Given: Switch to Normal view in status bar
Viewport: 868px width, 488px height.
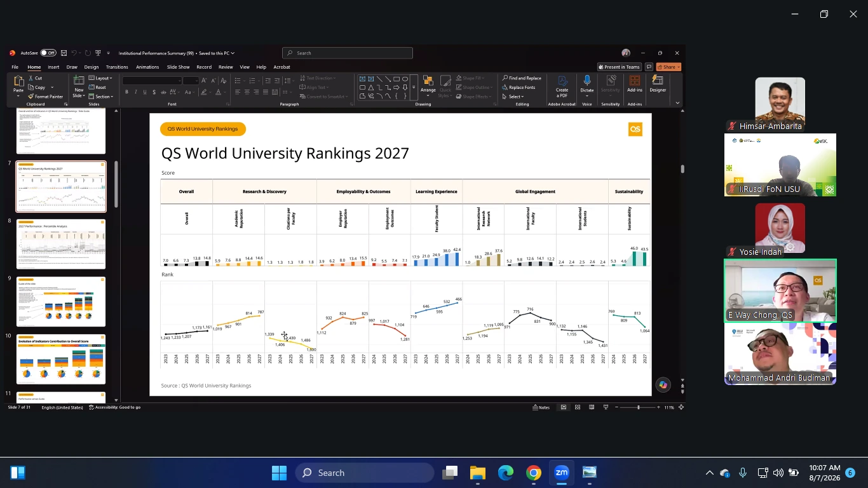Looking at the screenshot, I should point(563,407).
